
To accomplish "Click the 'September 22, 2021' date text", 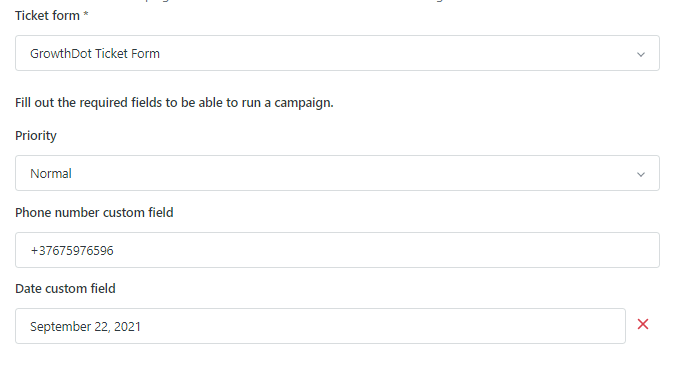I will click(85, 326).
